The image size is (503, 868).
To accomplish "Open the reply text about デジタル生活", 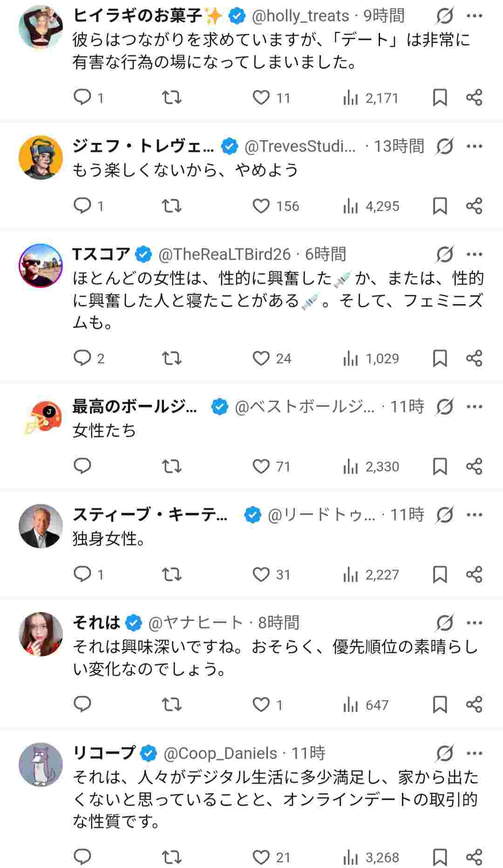I will [x=275, y=799].
